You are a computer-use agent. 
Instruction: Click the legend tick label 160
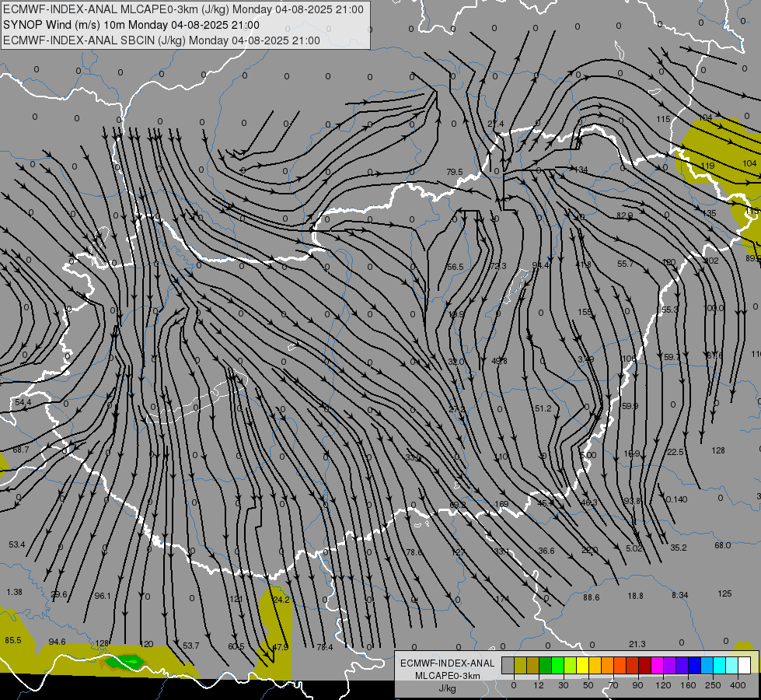click(x=688, y=685)
